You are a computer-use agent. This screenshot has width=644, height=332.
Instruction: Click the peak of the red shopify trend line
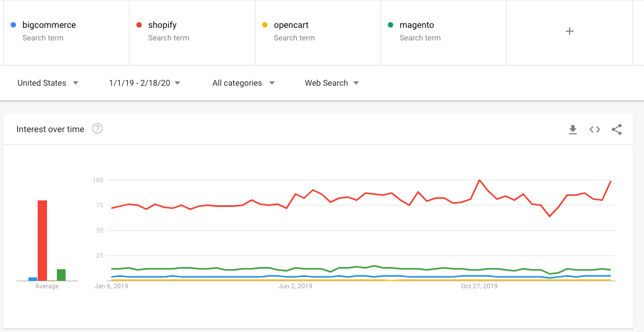point(480,180)
